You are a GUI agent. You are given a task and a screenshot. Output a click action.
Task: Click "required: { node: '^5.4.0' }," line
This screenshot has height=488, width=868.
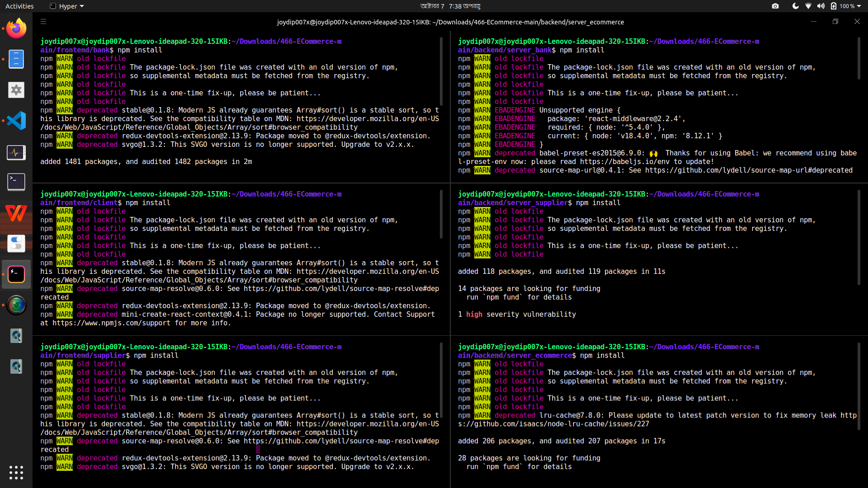(x=606, y=127)
